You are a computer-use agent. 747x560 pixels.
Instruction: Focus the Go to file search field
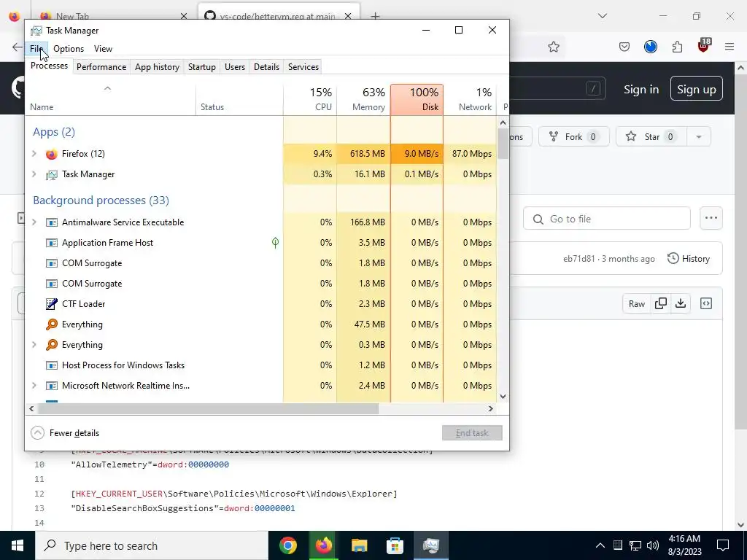point(606,219)
